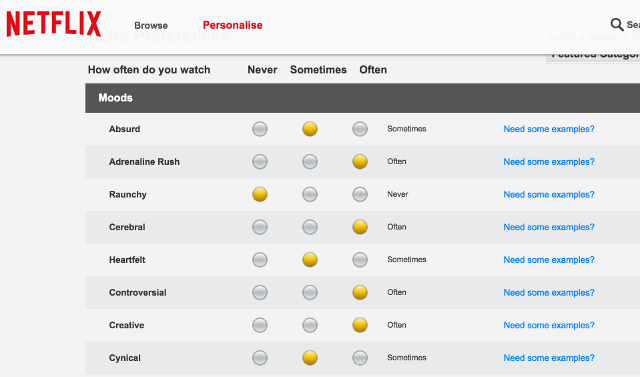Open examples link for Cynical
Viewport: 640px width, 377px height.
pos(549,358)
